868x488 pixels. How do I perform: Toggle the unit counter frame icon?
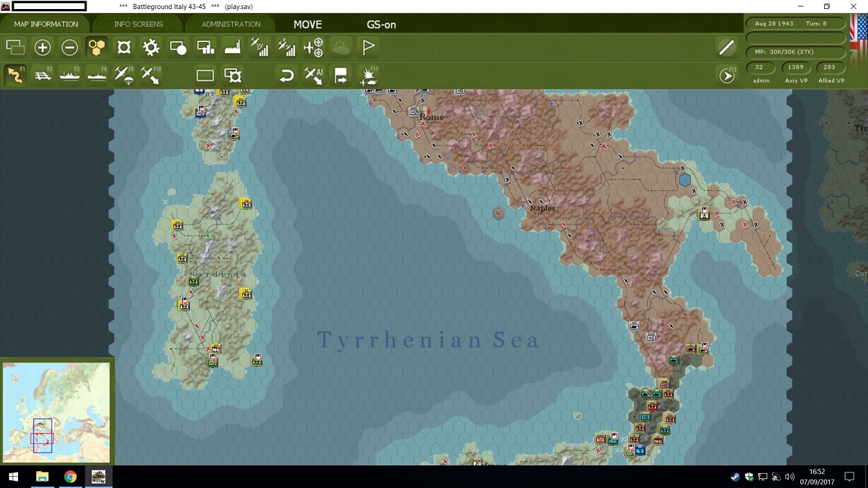124,47
